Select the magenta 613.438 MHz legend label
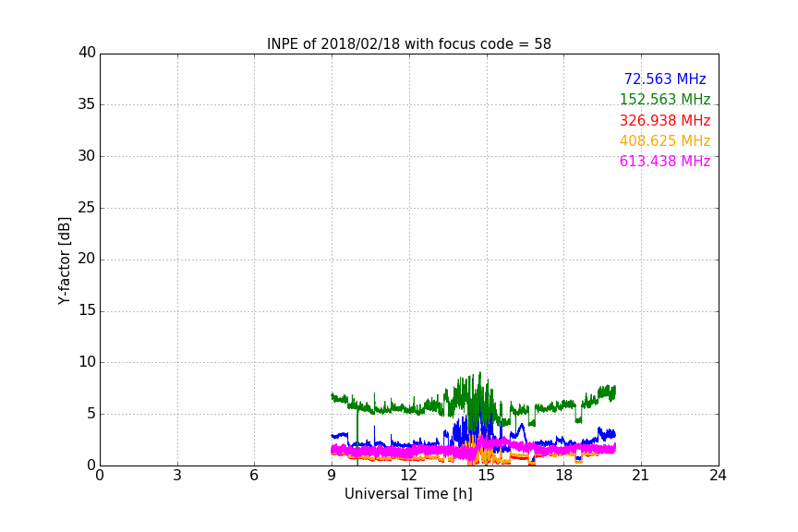Image resolution: width=798 pixels, height=532 pixels. pos(665,161)
